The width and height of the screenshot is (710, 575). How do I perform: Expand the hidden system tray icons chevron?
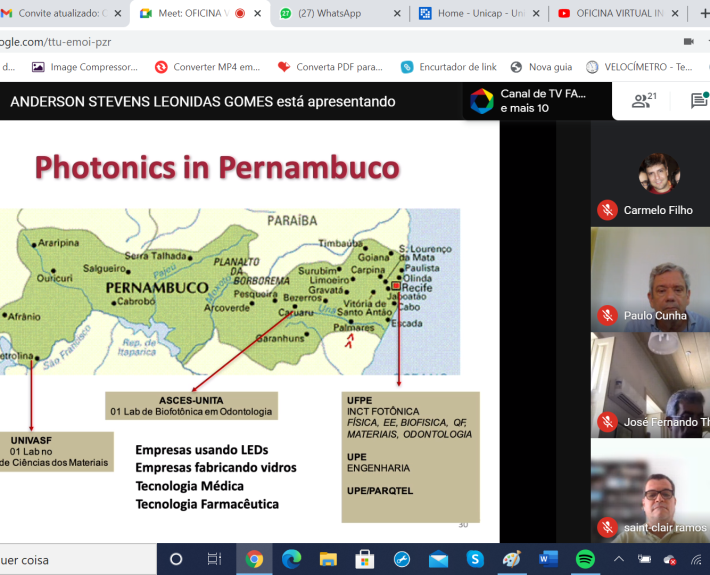pos(618,559)
